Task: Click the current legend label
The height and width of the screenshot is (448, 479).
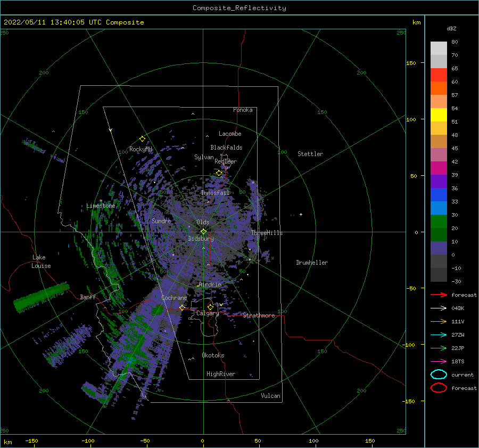Action: pos(463,374)
